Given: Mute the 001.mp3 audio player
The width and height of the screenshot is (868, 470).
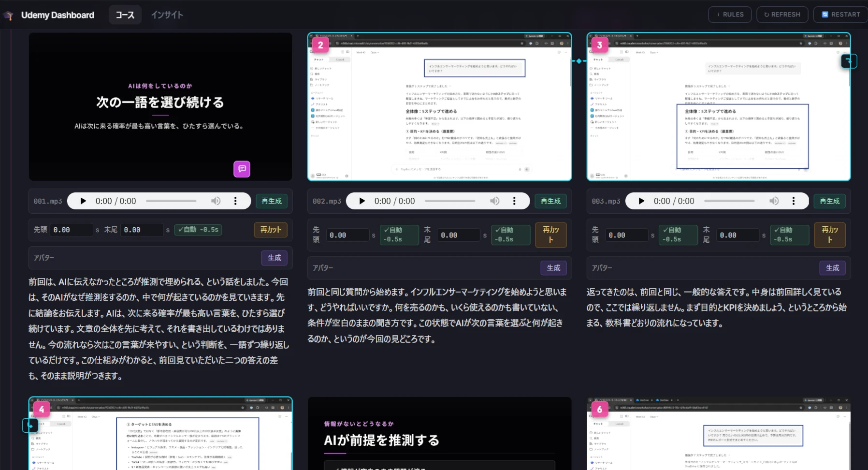Looking at the screenshot, I should tap(216, 201).
